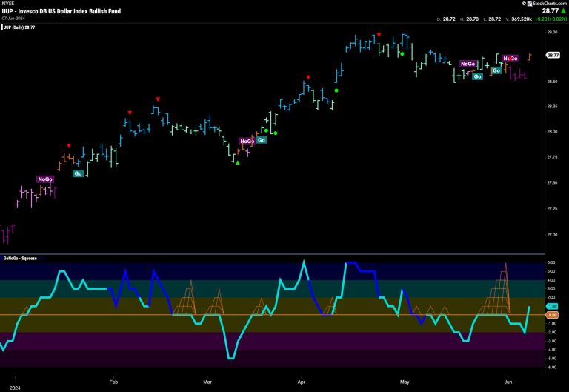Screen dimensions: 569x392
Task: Select the NoGo flag in late May
Action: click(467, 64)
